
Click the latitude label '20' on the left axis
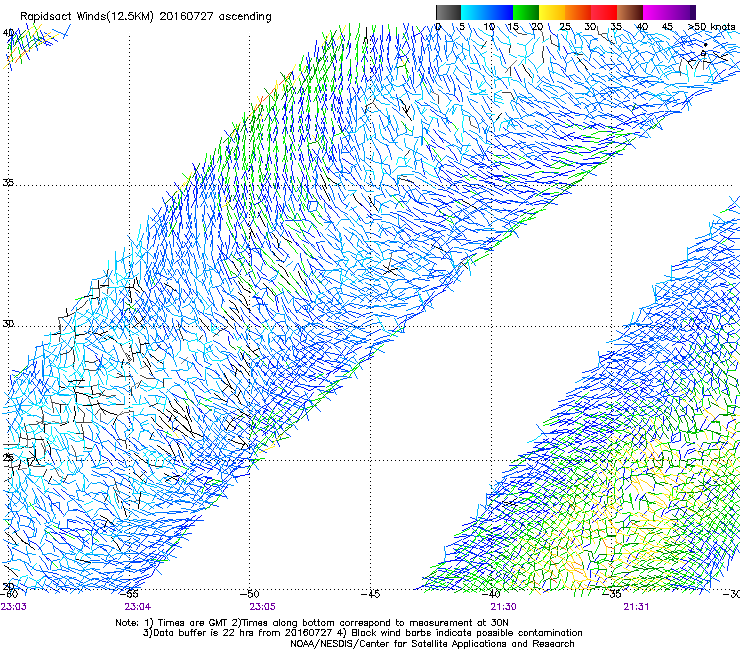click(8, 586)
